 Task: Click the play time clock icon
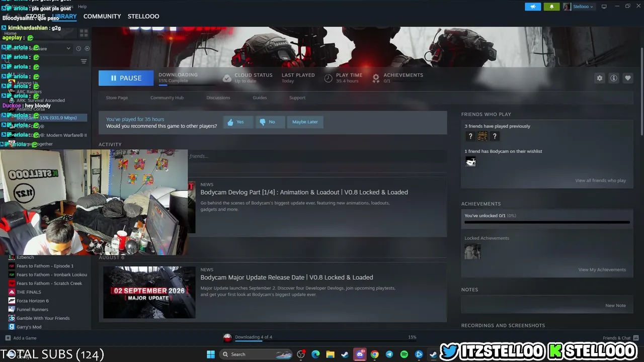click(328, 78)
